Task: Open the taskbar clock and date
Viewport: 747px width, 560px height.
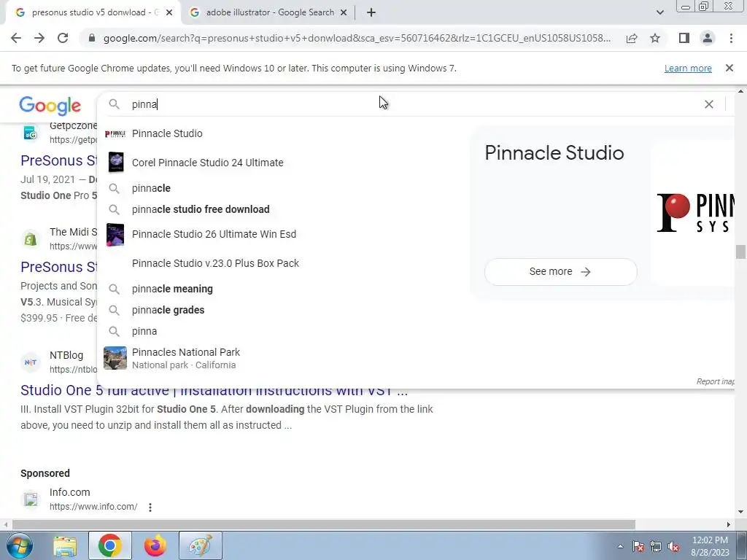Action: tap(710, 546)
